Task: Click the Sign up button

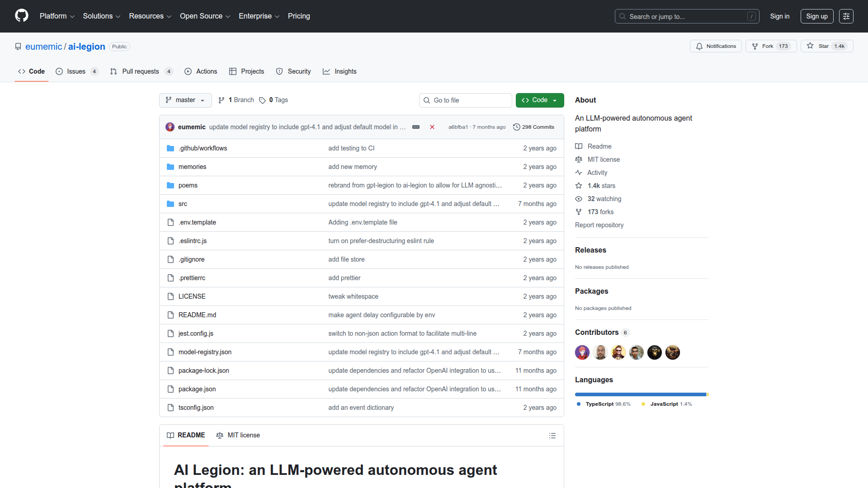Action: [x=816, y=16]
